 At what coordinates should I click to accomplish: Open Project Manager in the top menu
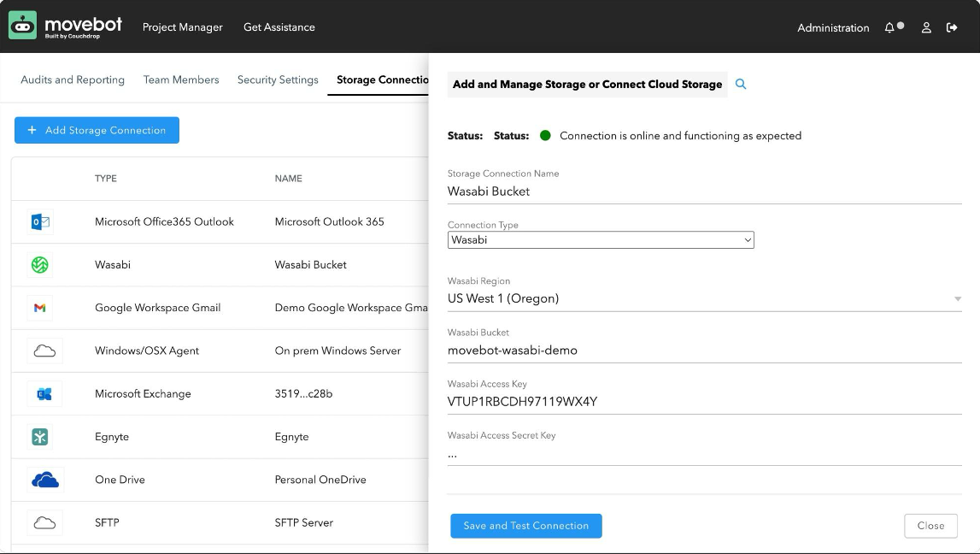click(x=183, y=27)
